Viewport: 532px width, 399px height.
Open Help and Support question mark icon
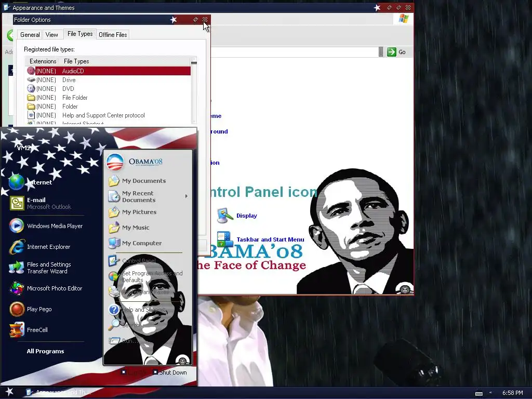click(x=114, y=310)
